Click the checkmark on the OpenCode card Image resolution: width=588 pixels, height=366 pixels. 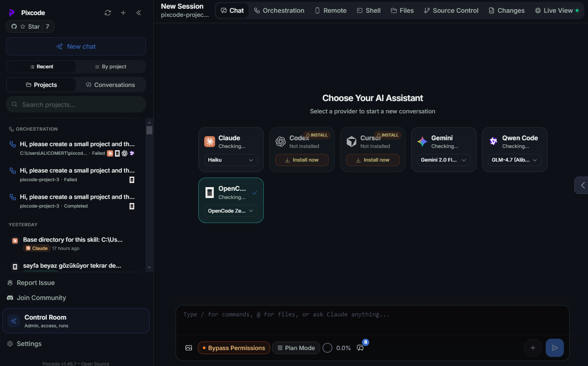[255, 193]
